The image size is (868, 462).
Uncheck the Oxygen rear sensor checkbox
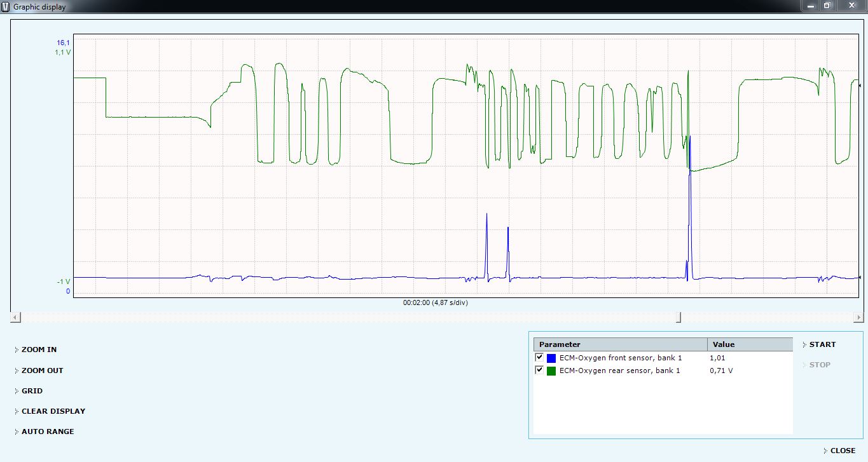[539, 370]
